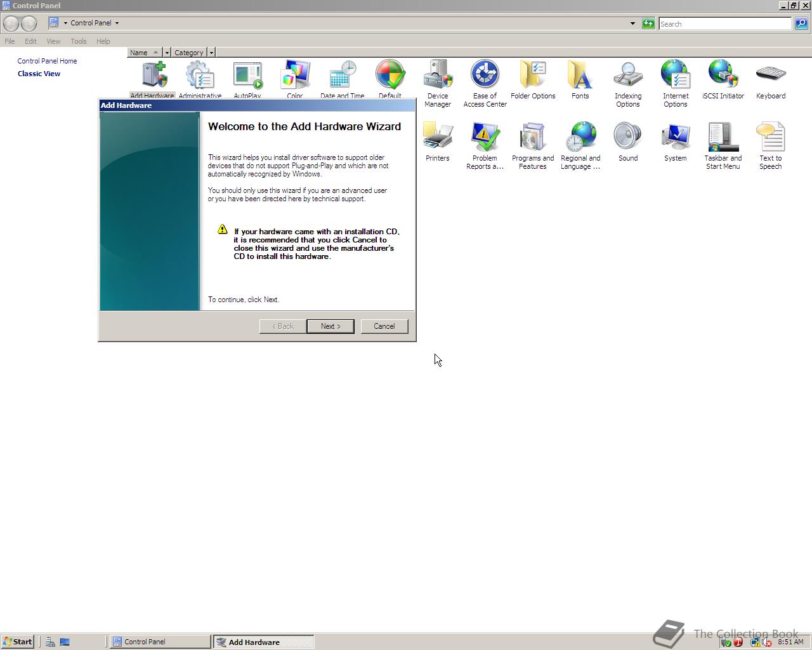Click the Start button
Screen dimensions: 812x650
[17, 642]
